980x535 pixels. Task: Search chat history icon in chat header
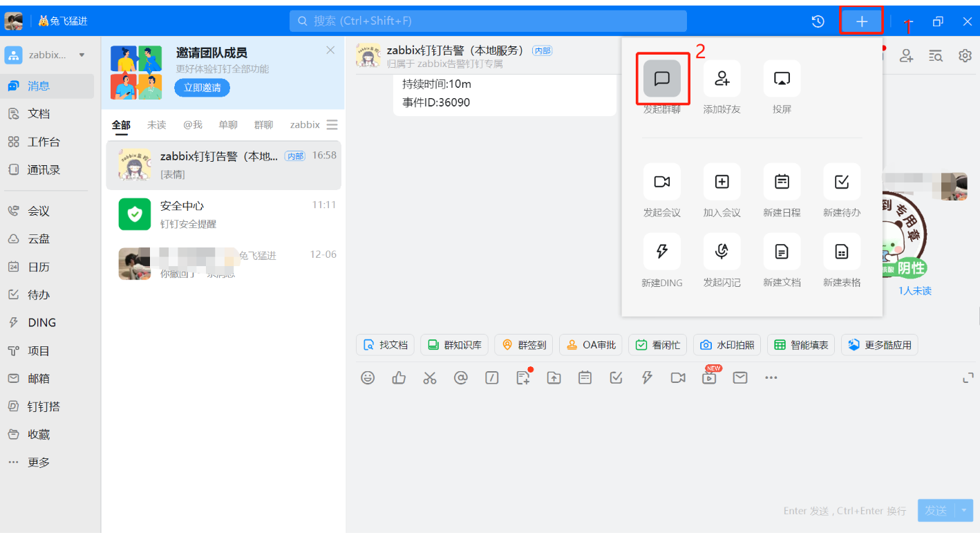click(936, 56)
